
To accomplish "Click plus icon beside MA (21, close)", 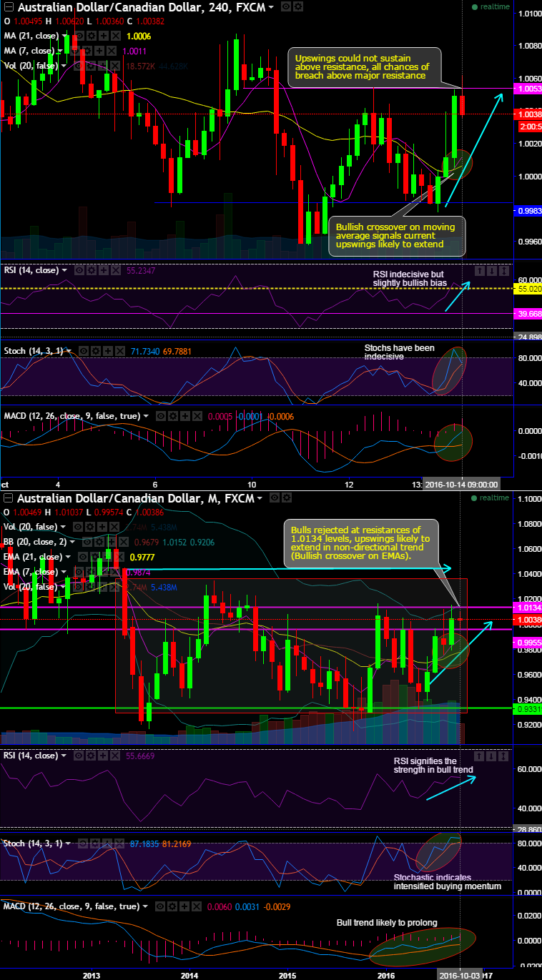I will (x=104, y=36).
